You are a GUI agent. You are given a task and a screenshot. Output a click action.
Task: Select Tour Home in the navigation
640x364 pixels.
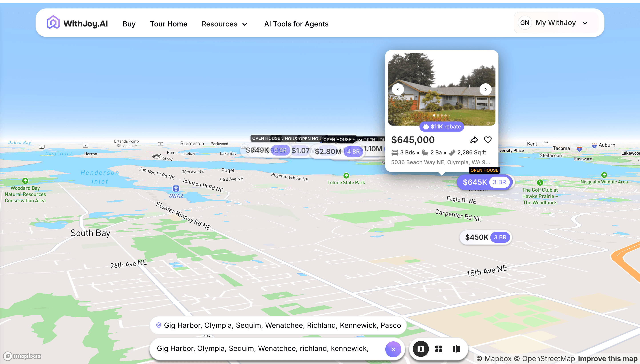click(x=169, y=24)
